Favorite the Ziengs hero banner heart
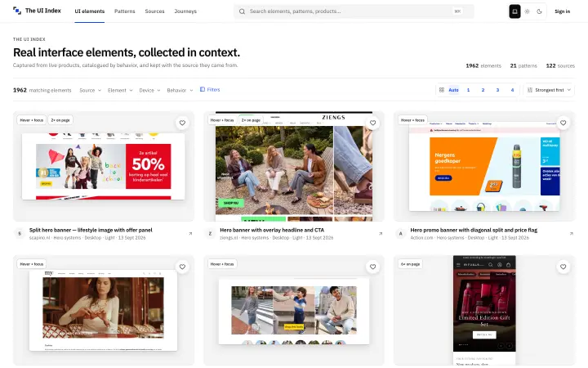588x368 pixels. [x=372, y=123]
